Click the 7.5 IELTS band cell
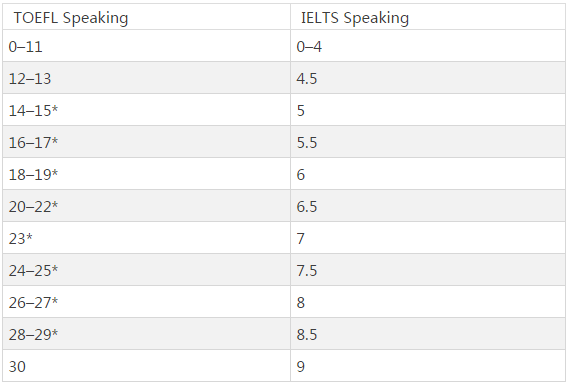This screenshot has width=569, height=384. 428,270
